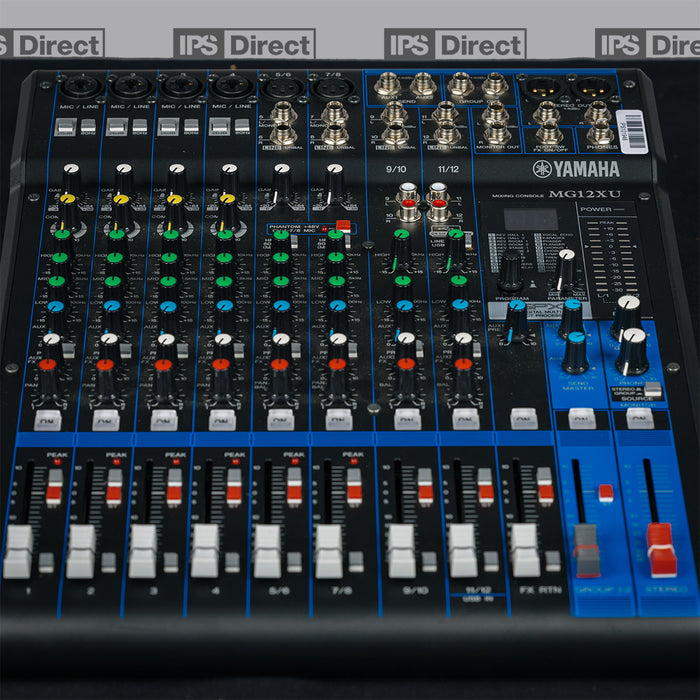
Task: Move channel 5/6 white fader
Action: point(267,551)
